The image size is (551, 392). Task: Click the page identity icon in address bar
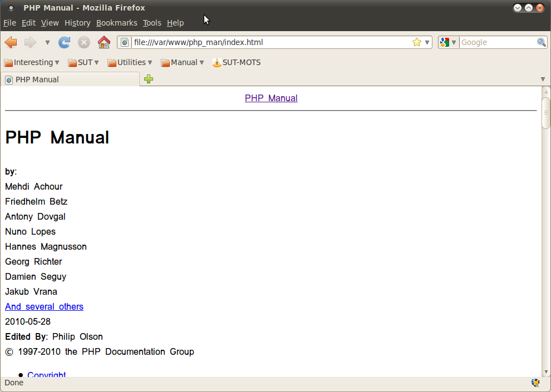point(125,42)
